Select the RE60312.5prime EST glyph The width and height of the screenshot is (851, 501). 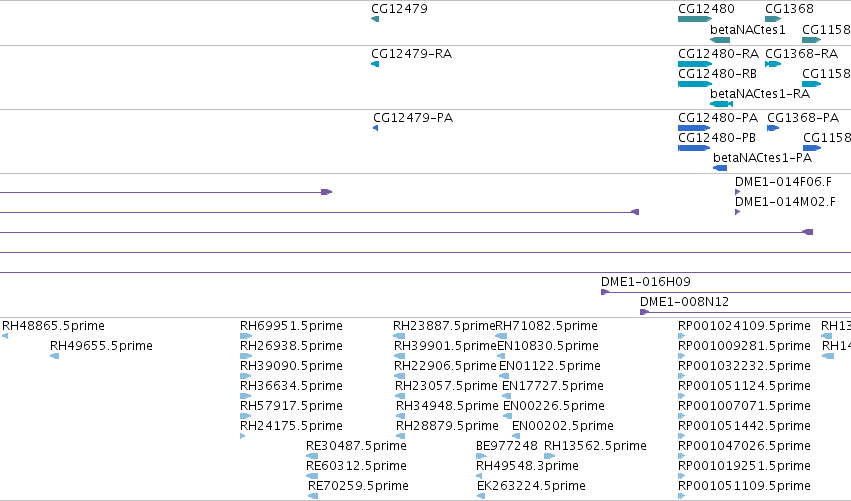point(312,476)
